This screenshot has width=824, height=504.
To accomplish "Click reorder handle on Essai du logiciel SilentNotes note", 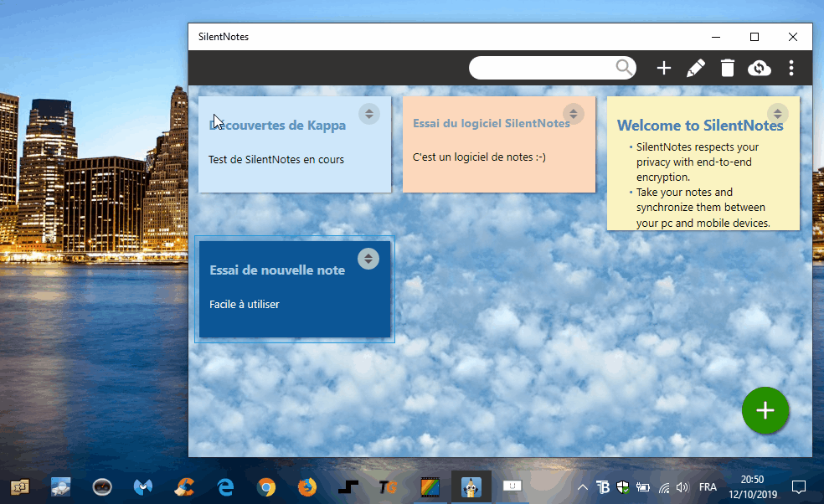I will (x=574, y=114).
